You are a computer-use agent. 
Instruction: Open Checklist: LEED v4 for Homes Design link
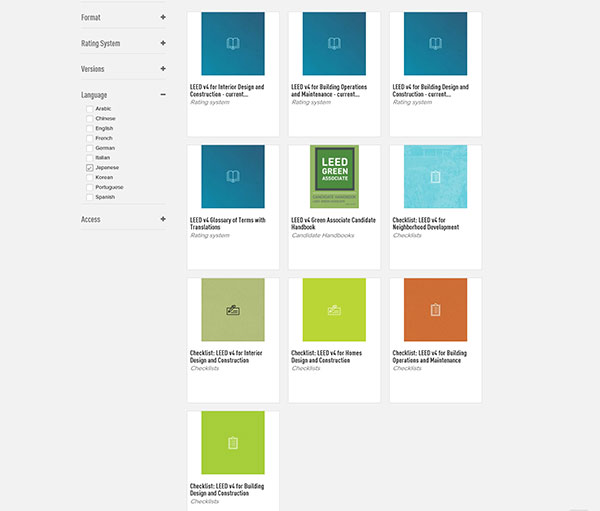326,356
